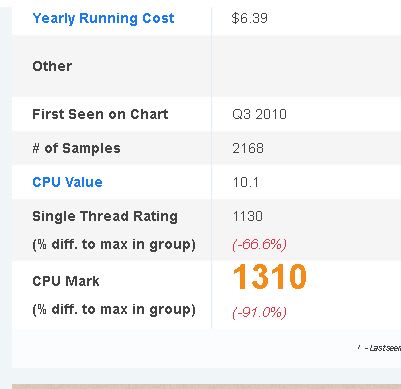Click the -66.6% difference text
The width and height of the screenshot is (401, 389).
coord(259,244)
